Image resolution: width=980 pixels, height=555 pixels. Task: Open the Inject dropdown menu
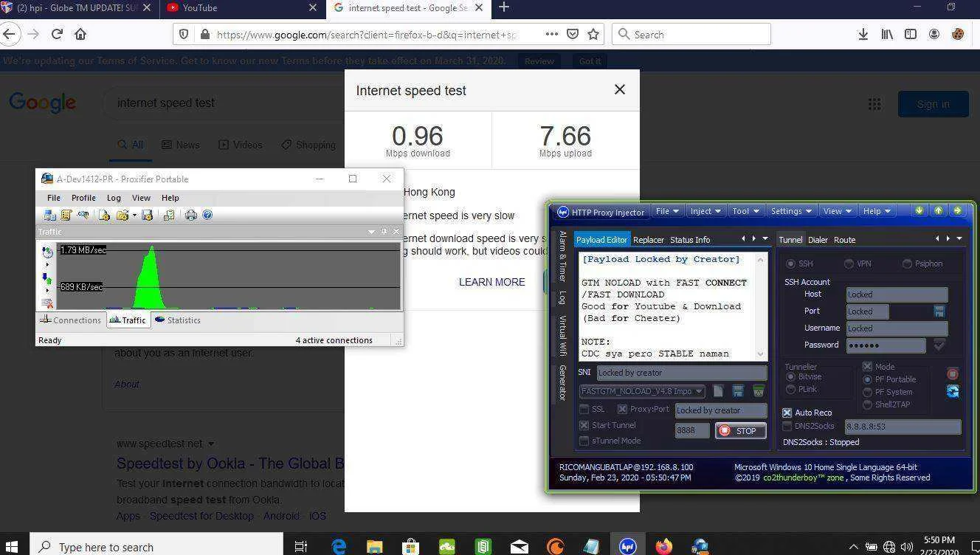[x=705, y=211]
